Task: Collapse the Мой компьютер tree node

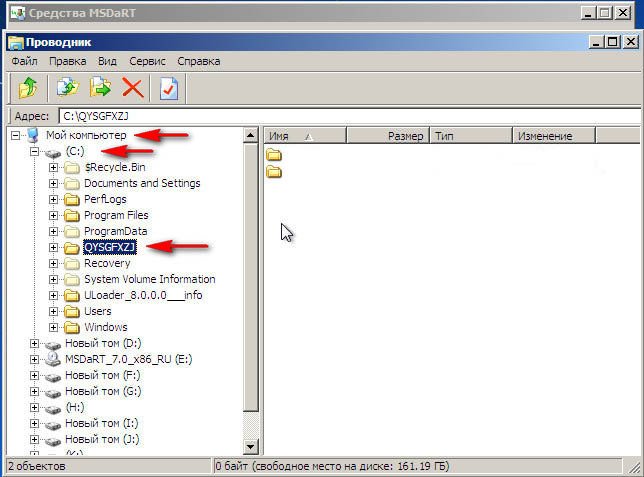Action: 15,135
